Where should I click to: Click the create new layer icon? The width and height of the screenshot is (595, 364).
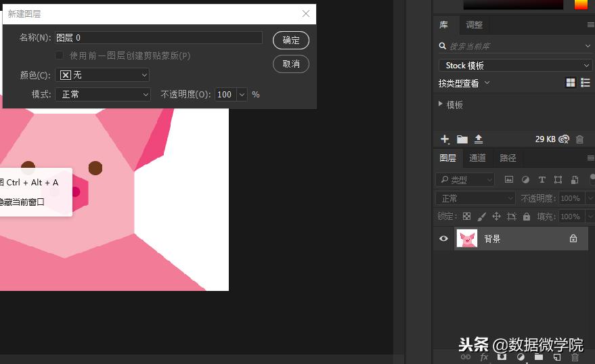pos(557,357)
